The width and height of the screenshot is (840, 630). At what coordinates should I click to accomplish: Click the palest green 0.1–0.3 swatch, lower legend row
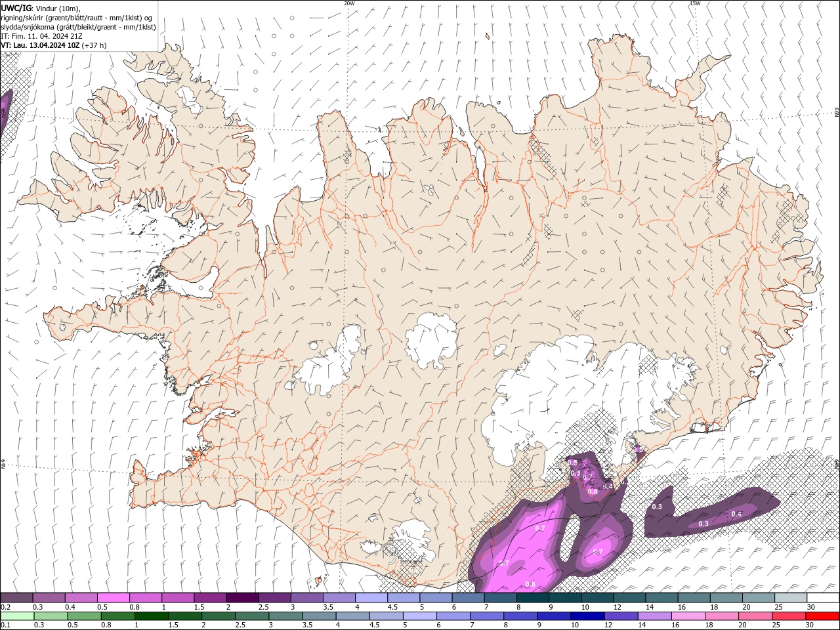point(17,616)
